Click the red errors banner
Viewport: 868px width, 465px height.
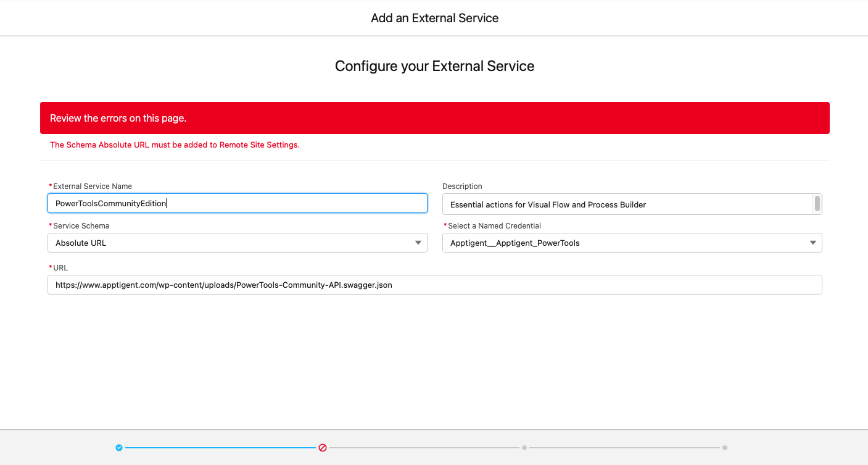pos(434,117)
